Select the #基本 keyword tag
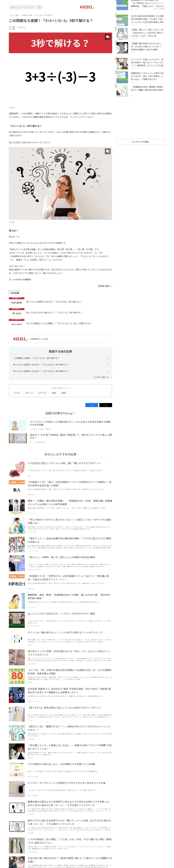174x868 pixels. 54,393
